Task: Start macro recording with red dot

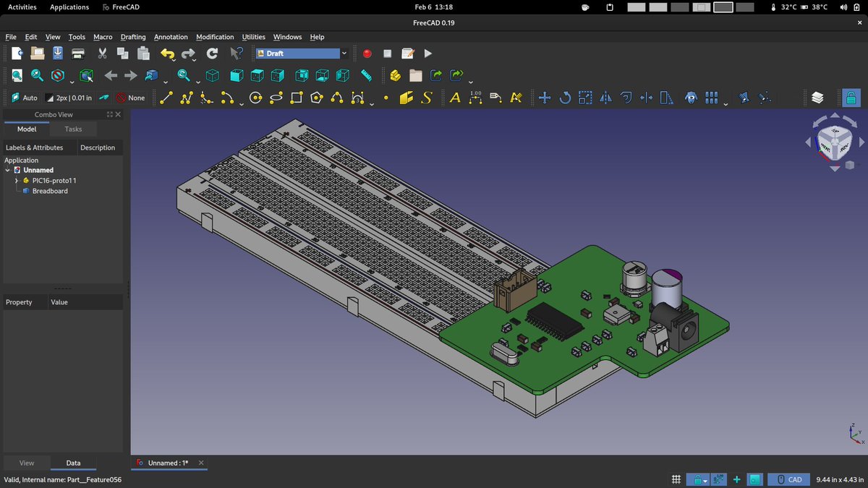Action: (367, 53)
